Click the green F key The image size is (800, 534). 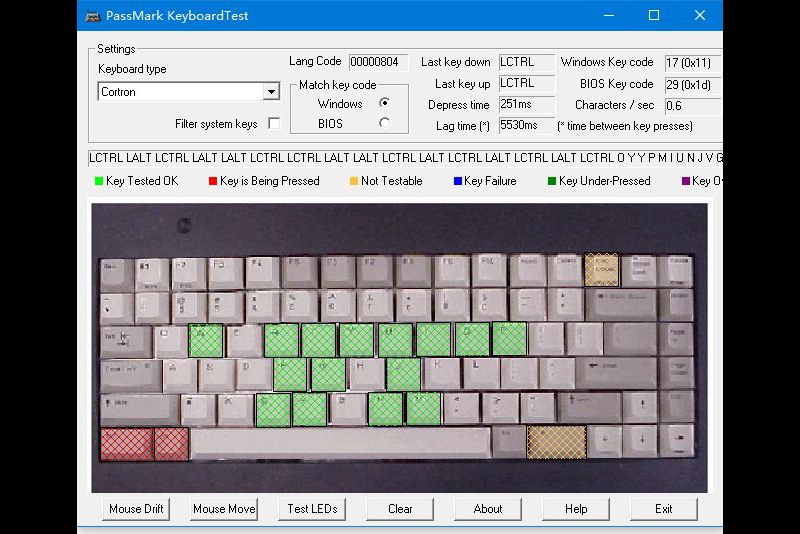point(290,375)
